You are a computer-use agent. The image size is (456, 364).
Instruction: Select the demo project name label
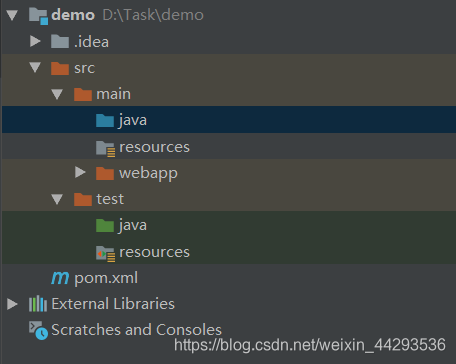pos(73,15)
